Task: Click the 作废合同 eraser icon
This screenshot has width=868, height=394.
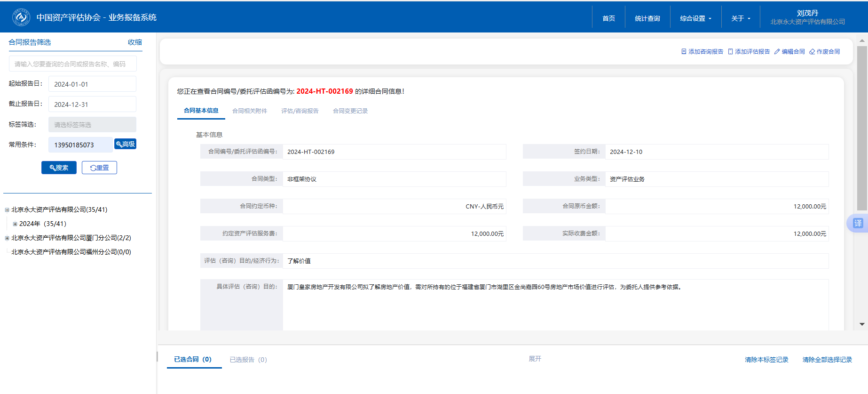Action: 812,52
